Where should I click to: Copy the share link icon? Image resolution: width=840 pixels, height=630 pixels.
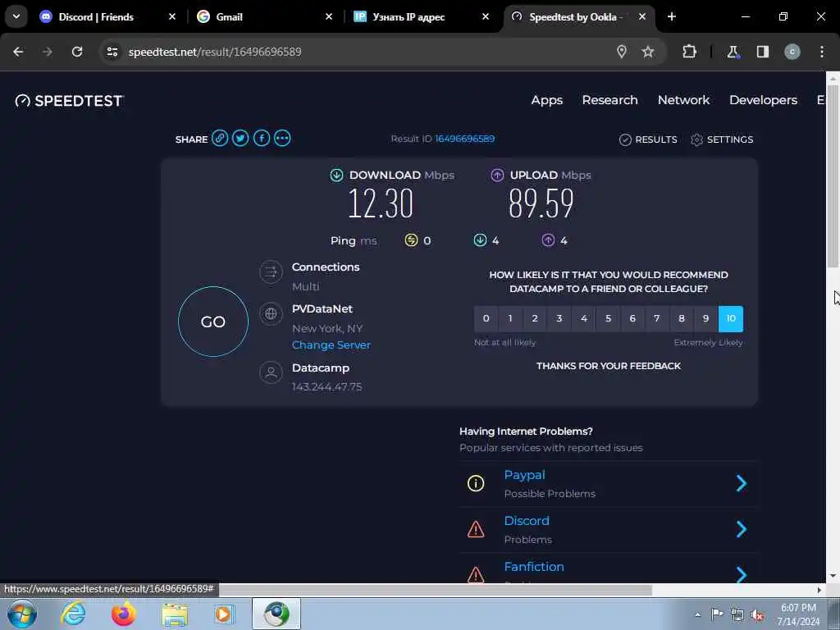[x=220, y=138]
